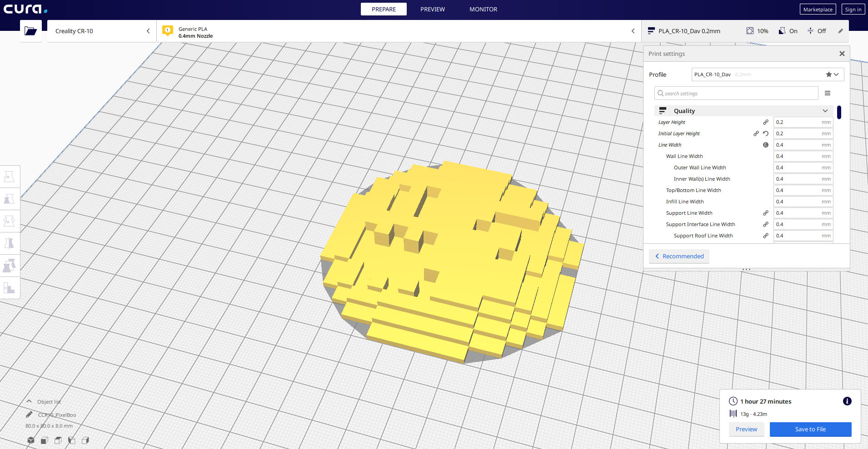This screenshot has width=868, height=449.
Task: Expand the Generic PLA material and nozzle selector
Action: pyautogui.click(x=399, y=31)
